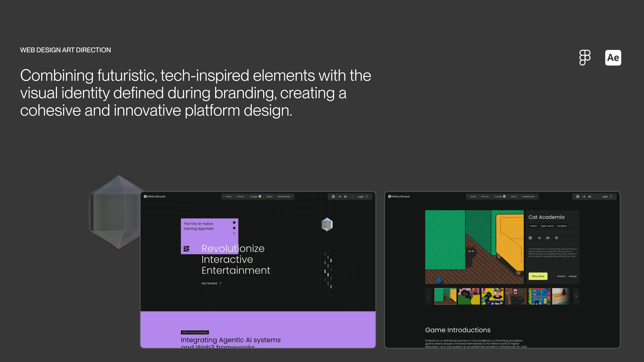Click Discord icon in right mockup header
The width and height of the screenshot is (644, 362).
click(x=590, y=197)
